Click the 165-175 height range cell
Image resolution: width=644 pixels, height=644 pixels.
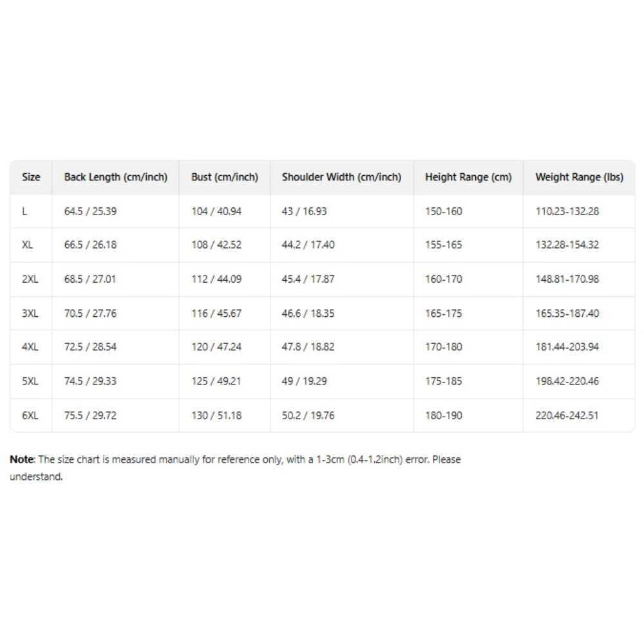coord(443,314)
